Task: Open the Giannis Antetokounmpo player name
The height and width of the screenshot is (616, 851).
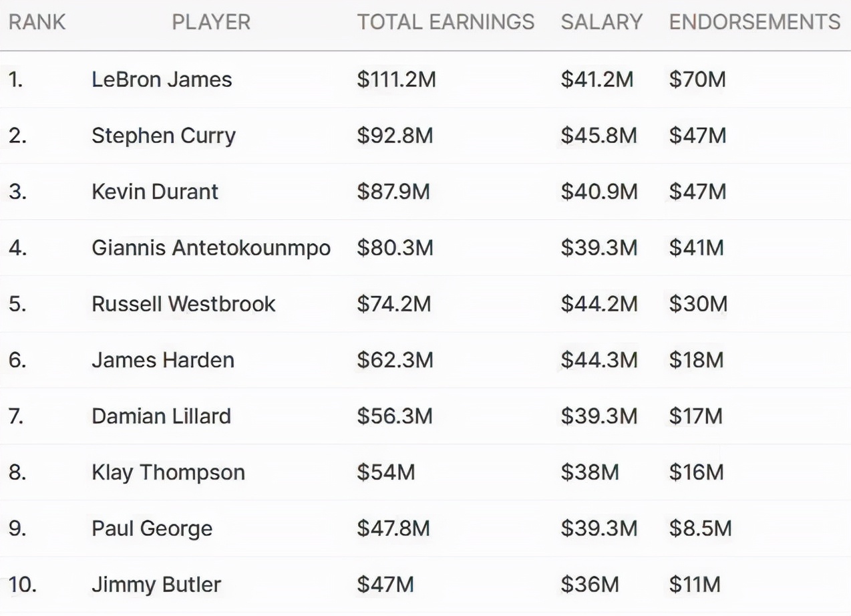Action: tap(211, 248)
